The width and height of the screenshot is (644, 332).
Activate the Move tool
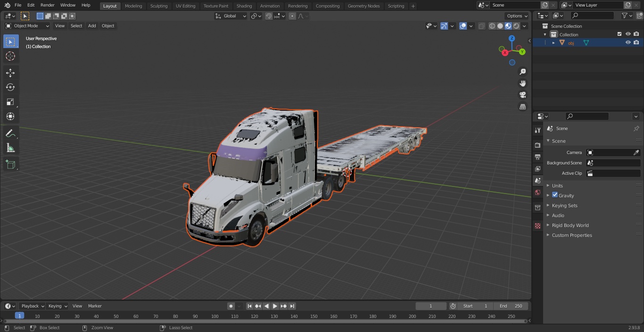point(10,73)
